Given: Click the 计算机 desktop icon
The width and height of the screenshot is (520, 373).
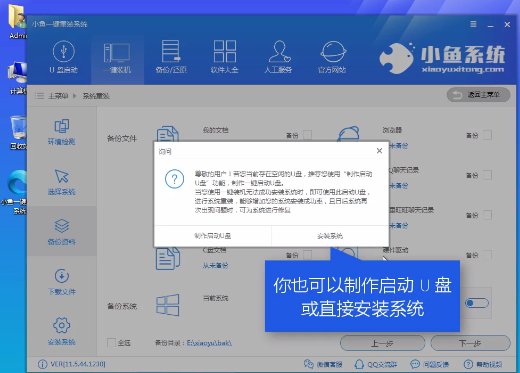Looking at the screenshot, I should [17, 78].
